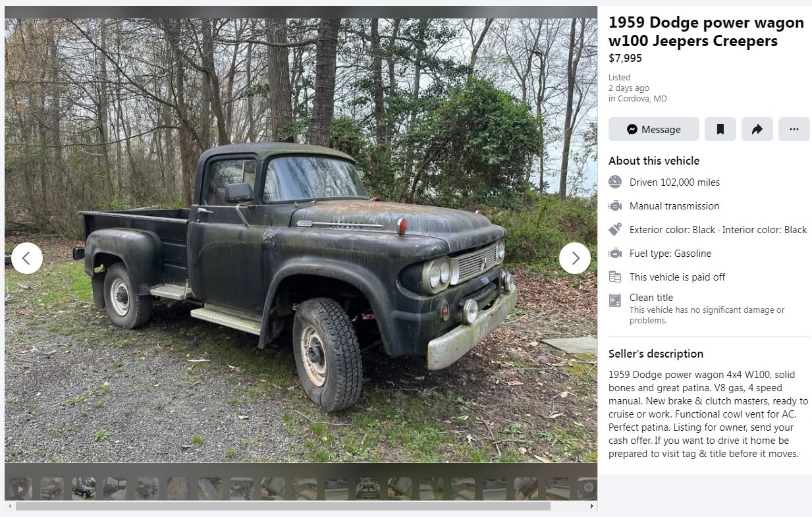Go to the next photo with right arrow
The width and height of the screenshot is (812, 517).
click(574, 258)
